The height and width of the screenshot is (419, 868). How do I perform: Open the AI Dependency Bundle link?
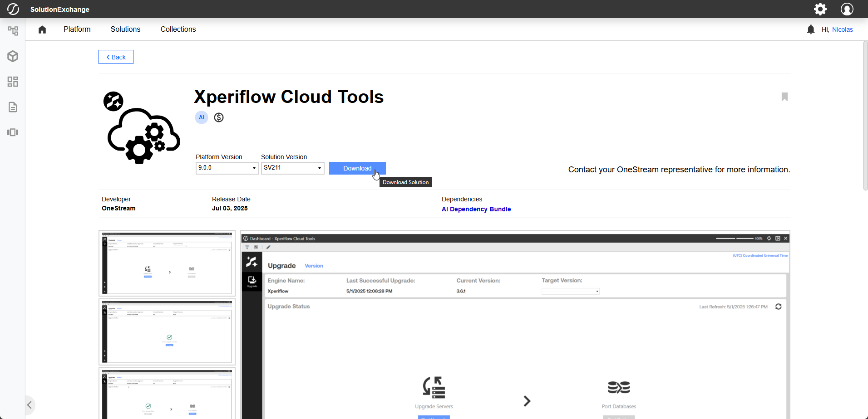[476, 209]
